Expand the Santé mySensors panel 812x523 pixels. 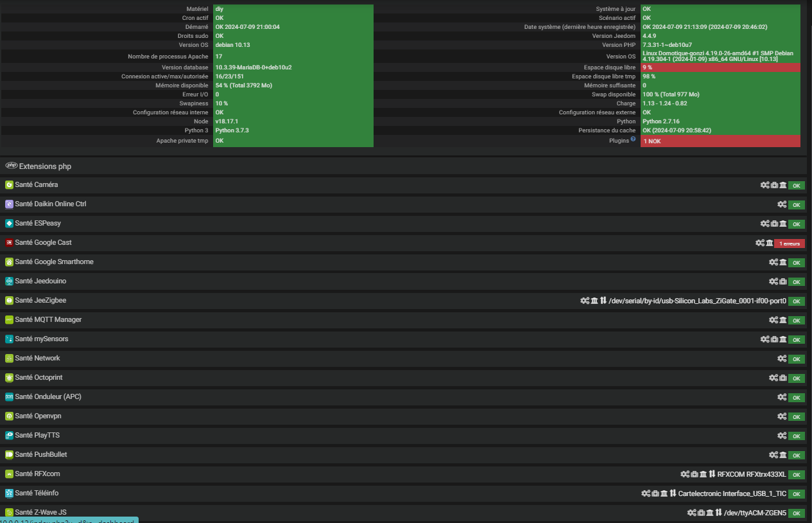click(404, 339)
